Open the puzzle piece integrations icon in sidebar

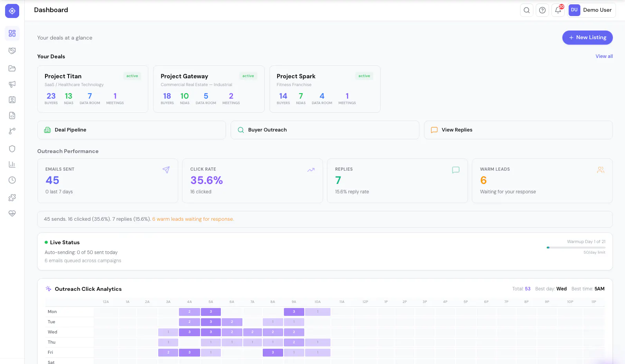pos(12,198)
